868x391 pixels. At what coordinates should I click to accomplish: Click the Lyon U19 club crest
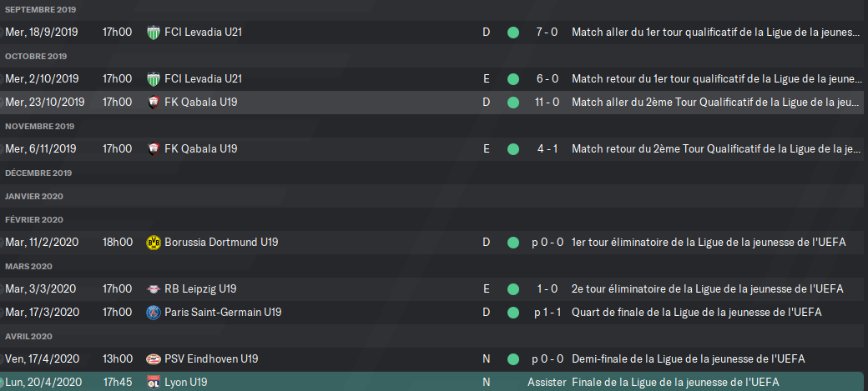coord(154,382)
